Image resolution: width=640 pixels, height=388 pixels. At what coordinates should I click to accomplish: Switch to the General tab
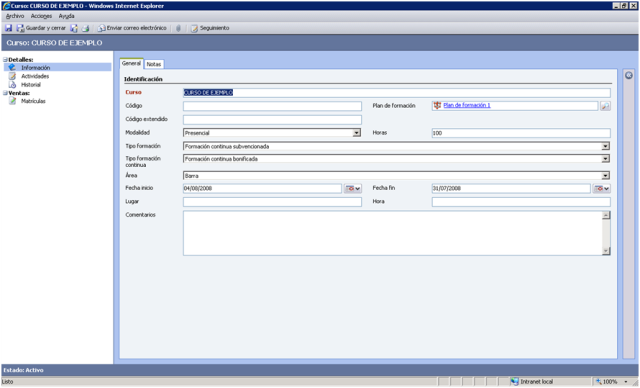click(x=131, y=63)
